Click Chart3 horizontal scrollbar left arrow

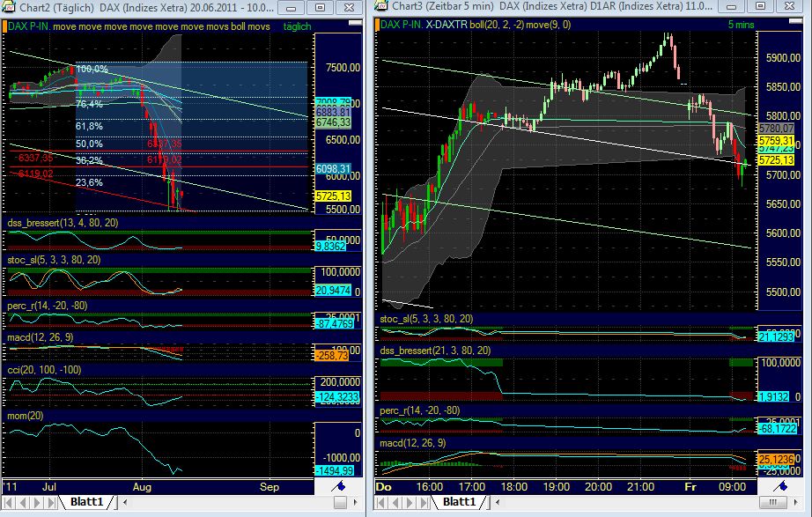point(497,502)
